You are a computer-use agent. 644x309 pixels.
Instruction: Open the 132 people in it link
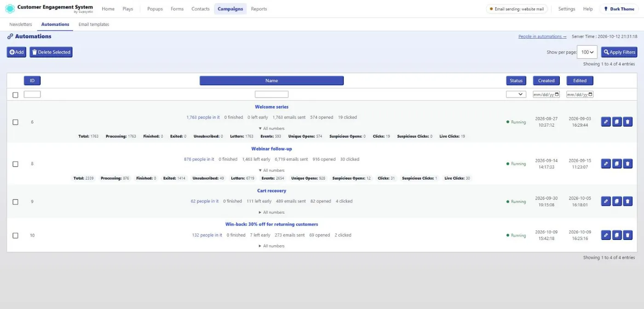[207, 235]
